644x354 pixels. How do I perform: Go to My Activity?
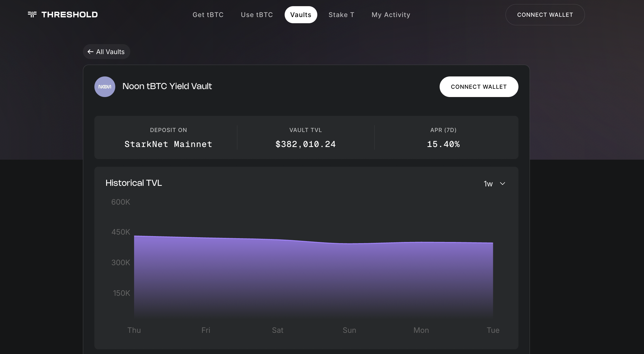(391, 14)
